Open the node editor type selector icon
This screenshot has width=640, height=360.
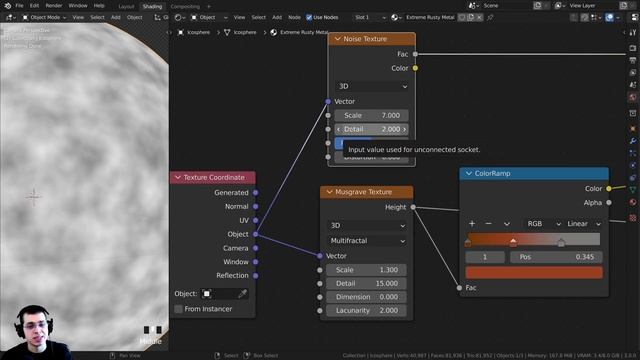pos(180,18)
